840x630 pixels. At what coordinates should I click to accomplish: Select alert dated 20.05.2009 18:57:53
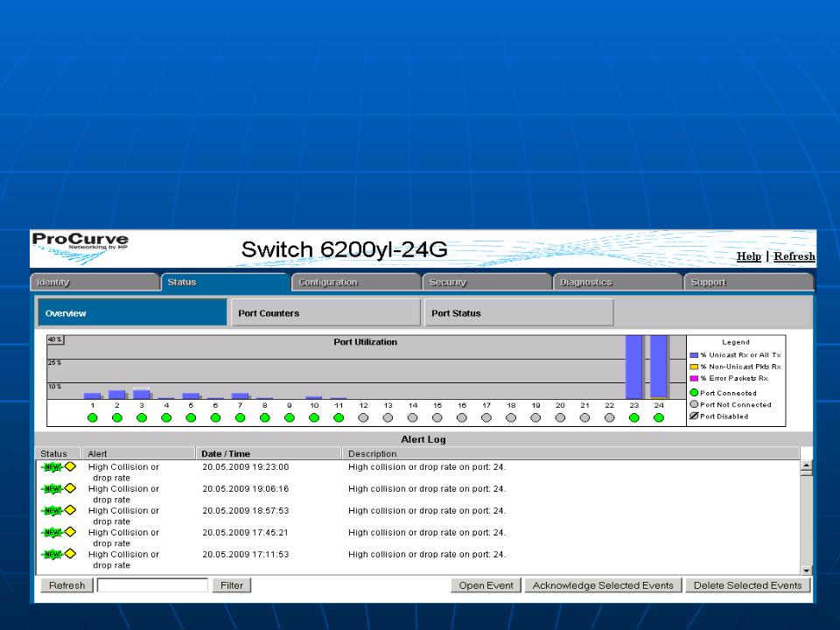tap(418, 516)
